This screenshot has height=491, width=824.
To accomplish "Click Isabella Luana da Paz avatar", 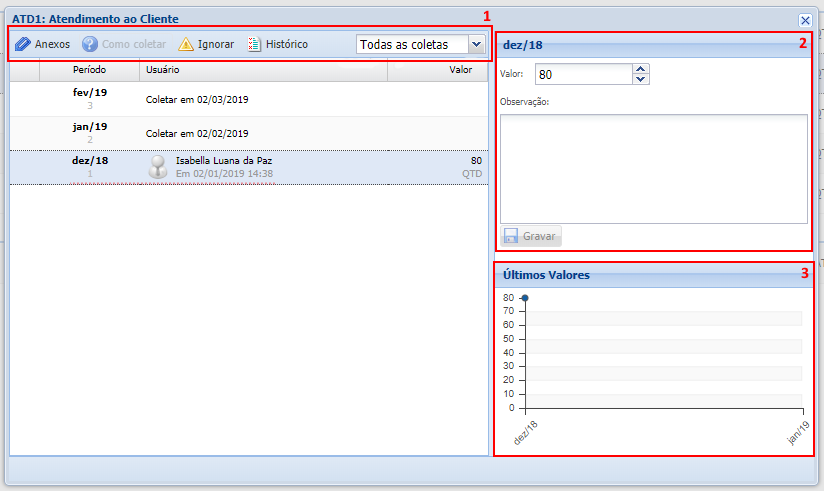I will click(158, 167).
